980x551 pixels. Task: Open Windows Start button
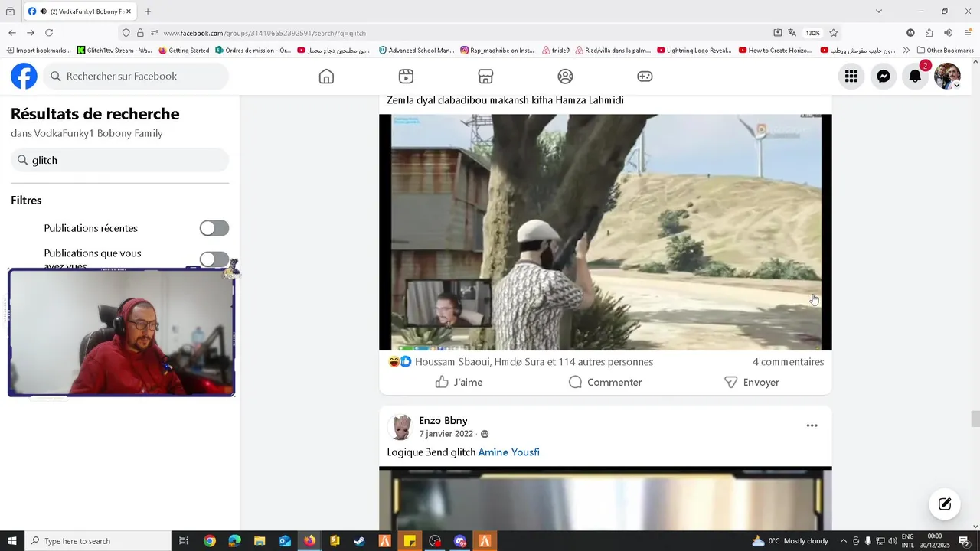click(12, 541)
